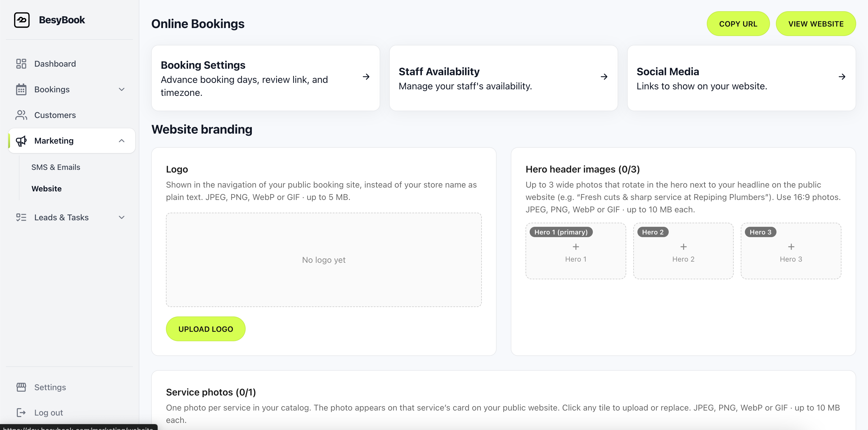
Task: Click the Bookings calendar icon
Action: point(21,89)
